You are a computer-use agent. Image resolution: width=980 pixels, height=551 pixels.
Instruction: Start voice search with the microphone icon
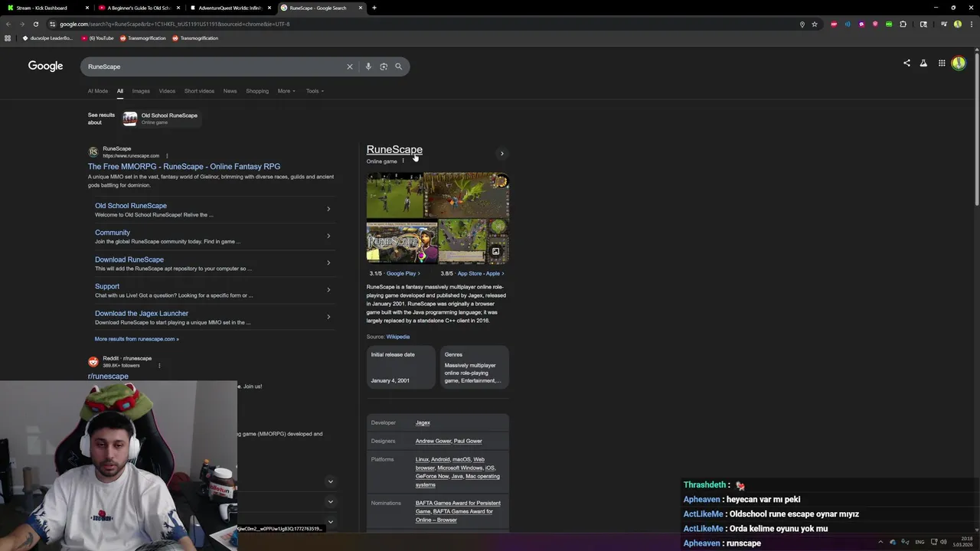click(368, 67)
